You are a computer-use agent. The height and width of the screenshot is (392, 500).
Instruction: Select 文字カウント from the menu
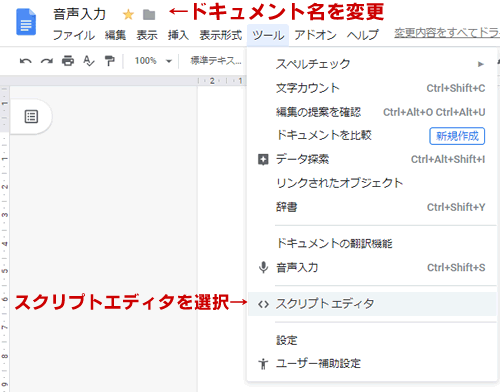(x=372, y=88)
